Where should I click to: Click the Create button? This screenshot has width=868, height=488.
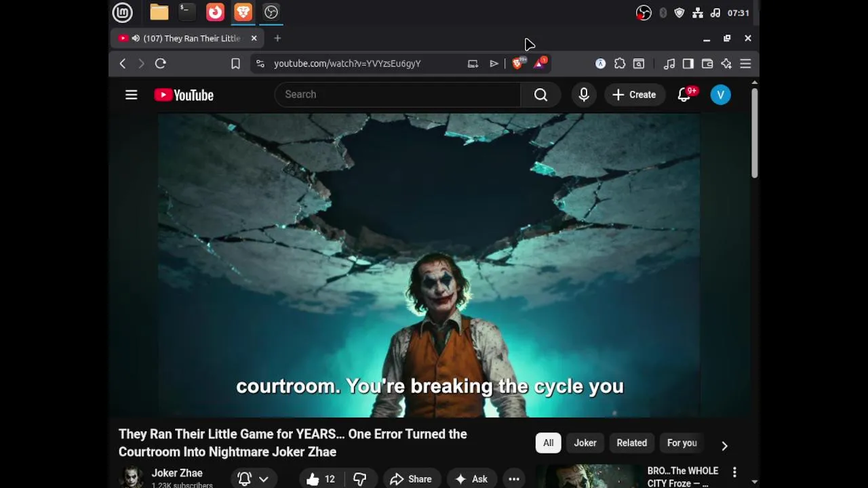point(634,95)
